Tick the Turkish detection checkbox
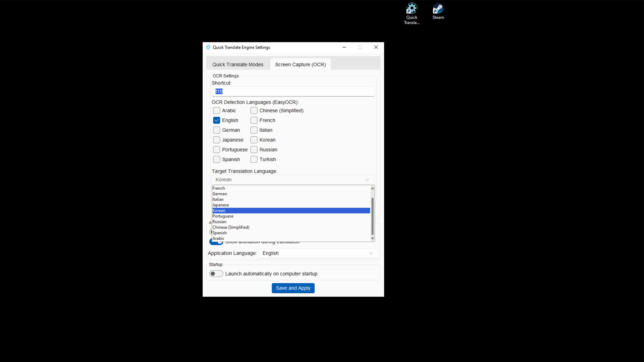This screenshot has width=644, height=362. pos(254,160)
